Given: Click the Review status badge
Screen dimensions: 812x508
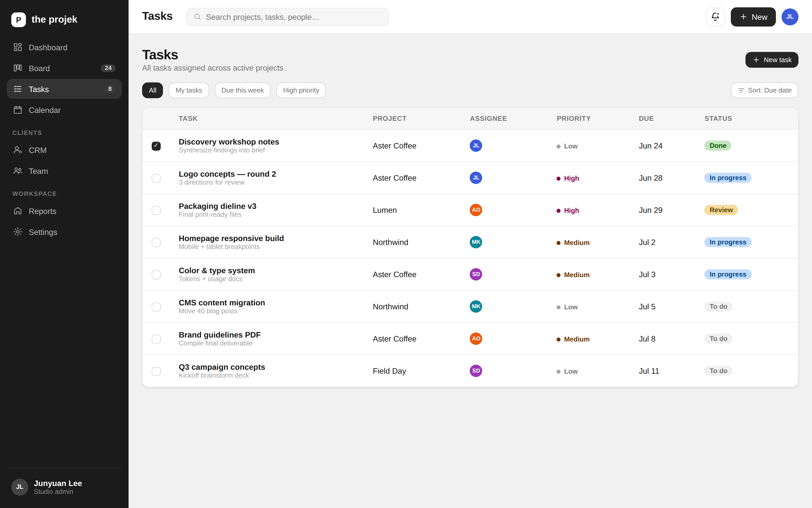Looking at the screenshot, I should coord(721,210).
